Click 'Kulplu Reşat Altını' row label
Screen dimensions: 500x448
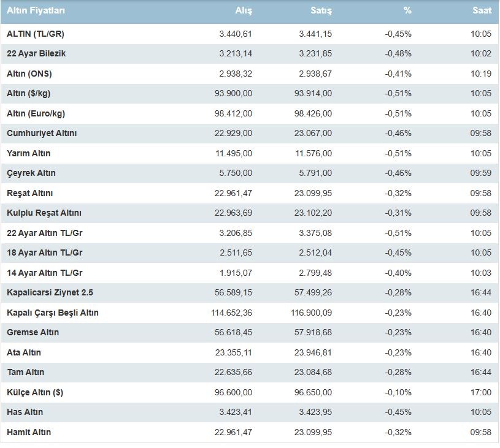[x=44, y=213]
